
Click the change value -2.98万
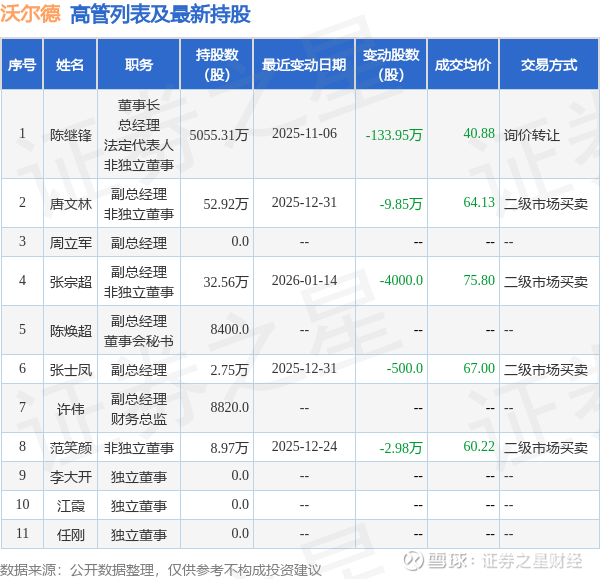click(401, 448)
